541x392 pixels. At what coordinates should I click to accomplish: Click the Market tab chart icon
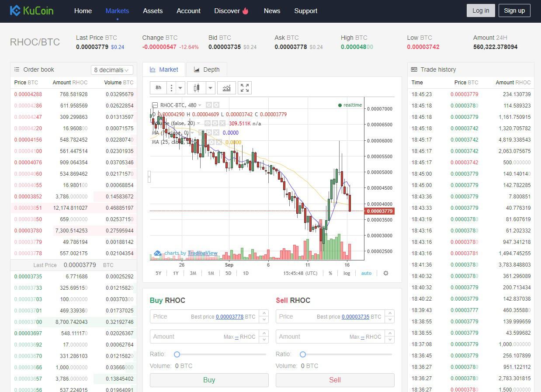(153, 69)
